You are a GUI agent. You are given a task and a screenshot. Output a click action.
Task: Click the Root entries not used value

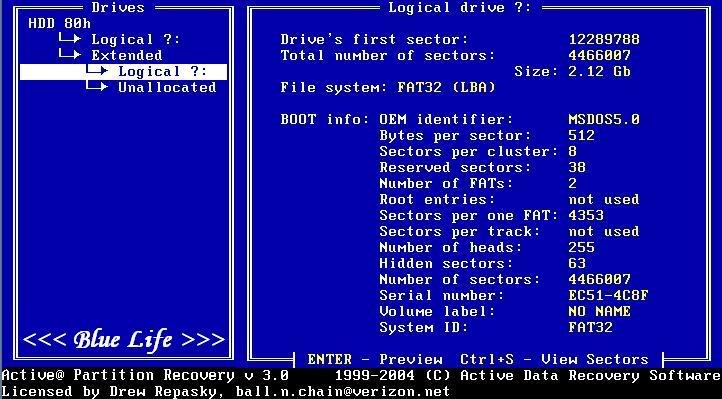pos(604,200)
